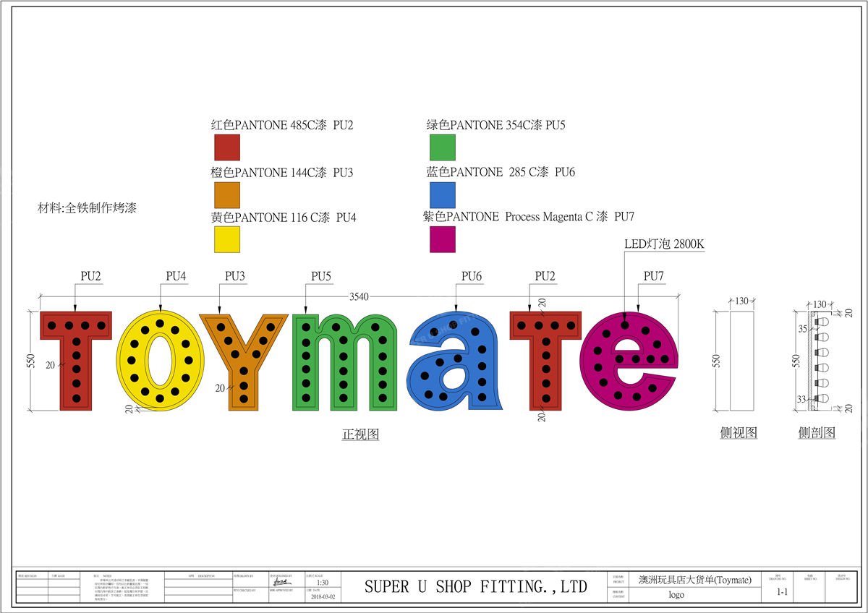Pick the green PANTONE 354C color swatch
The height and width of the screenshot is (613, 868).
[443, 147]
